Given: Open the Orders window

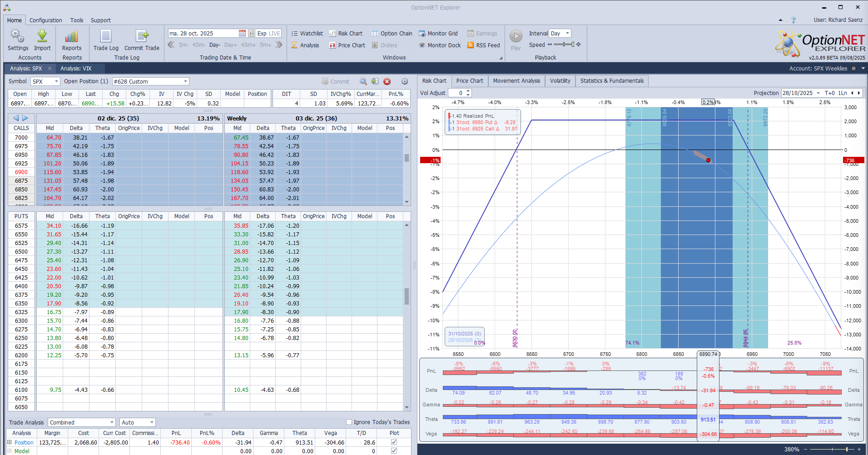Looking at the screenshot, I should pyautogui.click(x=384, y=45).
